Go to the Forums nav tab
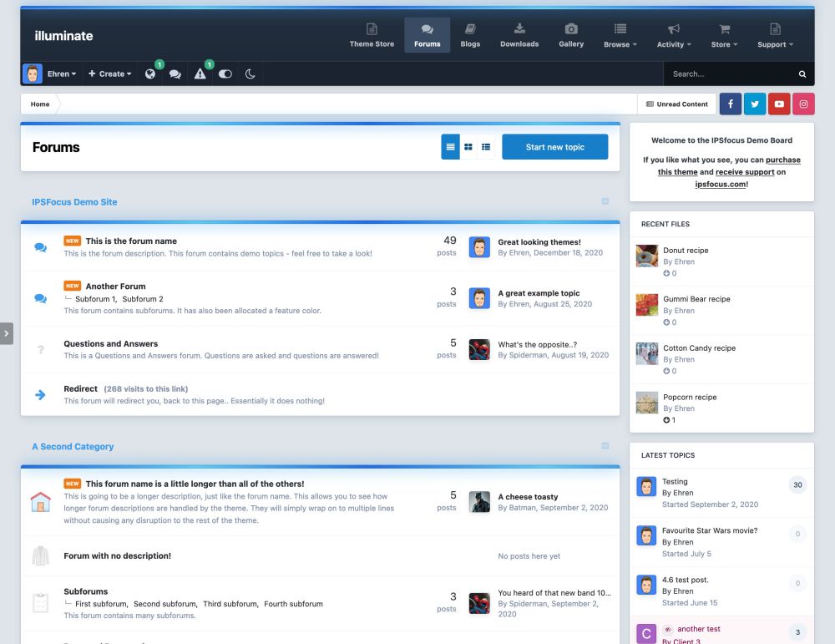 coord(427,35)
